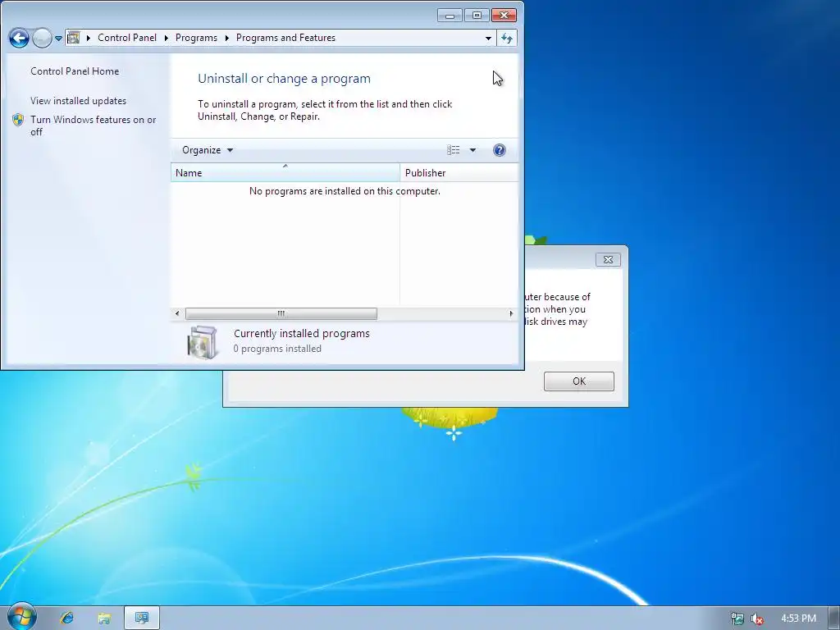Click the greyed Forward navigation arrow
Image resolution: width=840 pixels, height=630 pixels.
[42, 38]
